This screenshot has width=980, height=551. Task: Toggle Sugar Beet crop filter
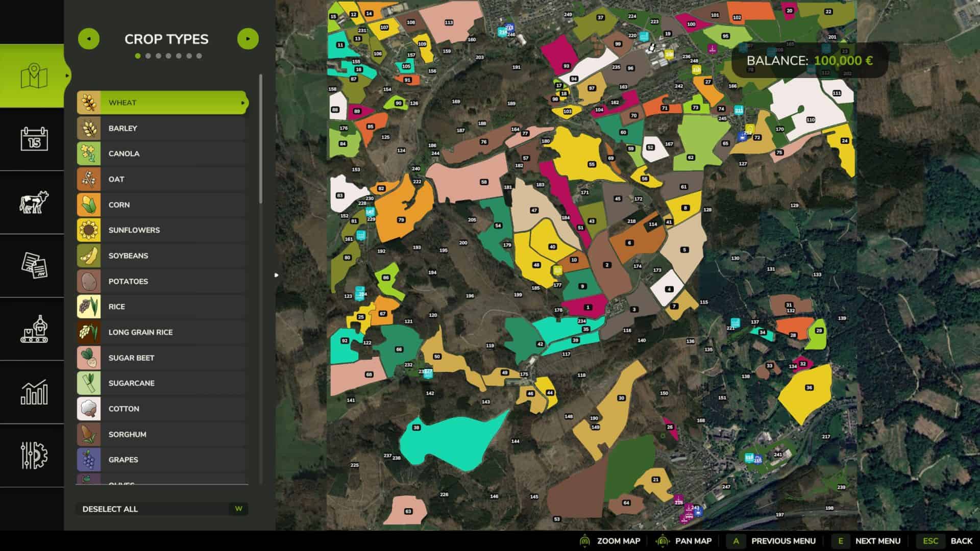[162, 358]
